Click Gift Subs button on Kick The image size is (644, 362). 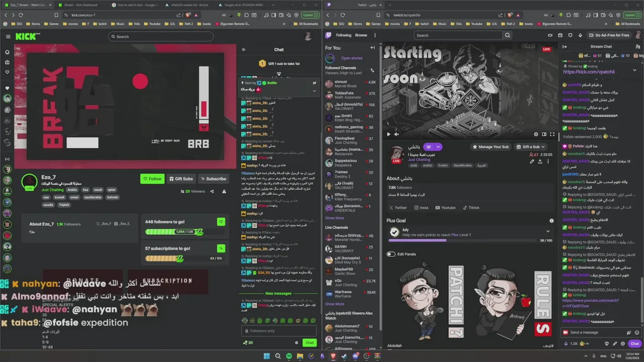pyautogui.click(x=181, y=178)
